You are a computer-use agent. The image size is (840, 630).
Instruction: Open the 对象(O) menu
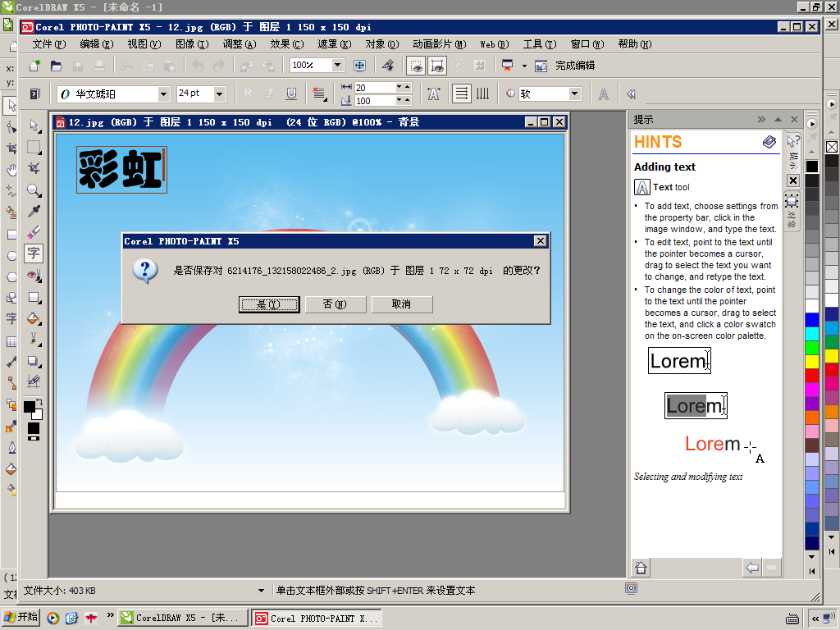pyautogui.click(x=382, y=44)
